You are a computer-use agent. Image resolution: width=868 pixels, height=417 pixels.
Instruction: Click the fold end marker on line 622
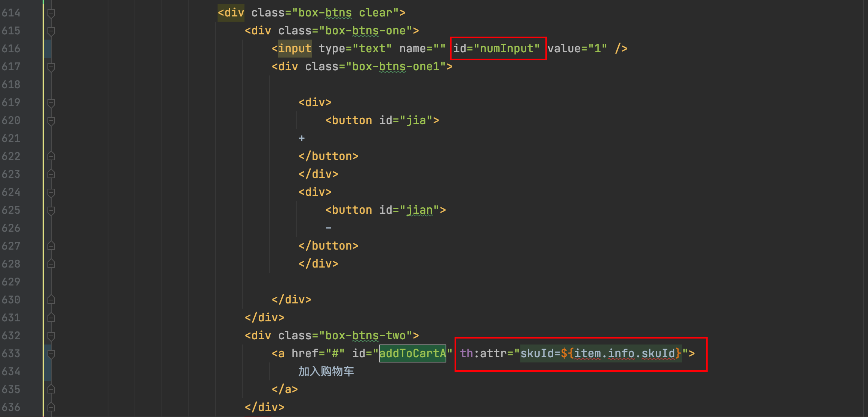pos(51,156)
